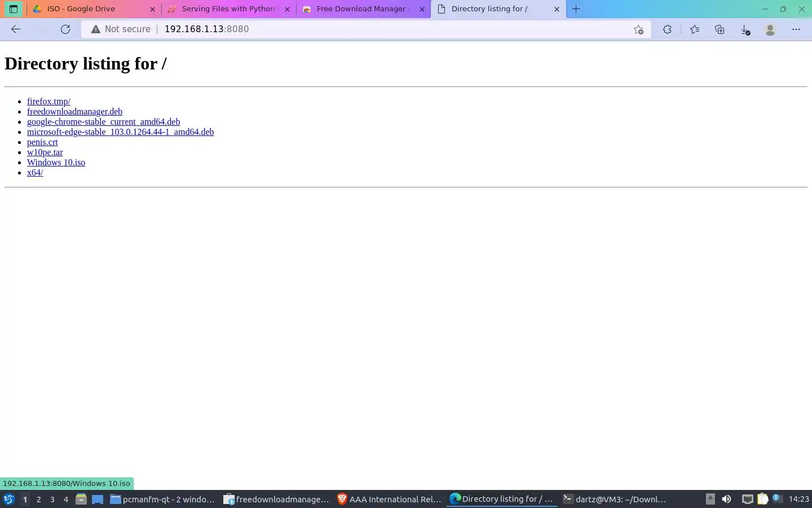The image size is (812, 508).
Task: Open the x64/ folder link
Action: (x=35, y=173)
